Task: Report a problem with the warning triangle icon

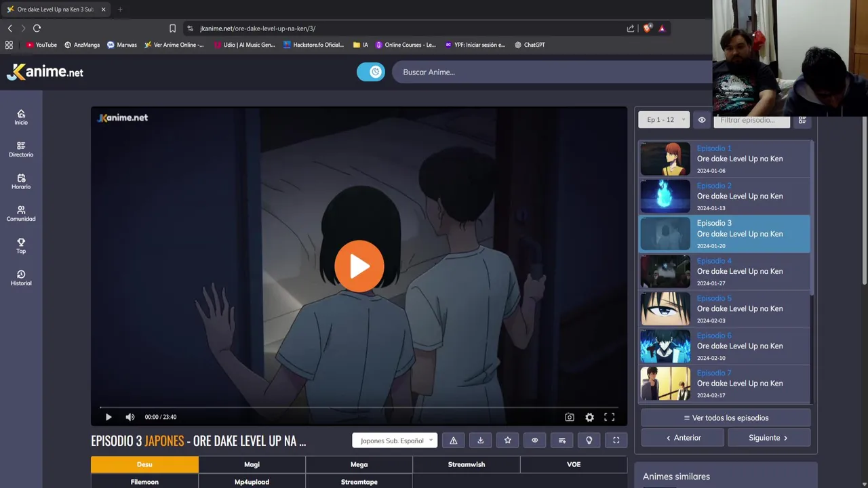Action: (454, 441)
